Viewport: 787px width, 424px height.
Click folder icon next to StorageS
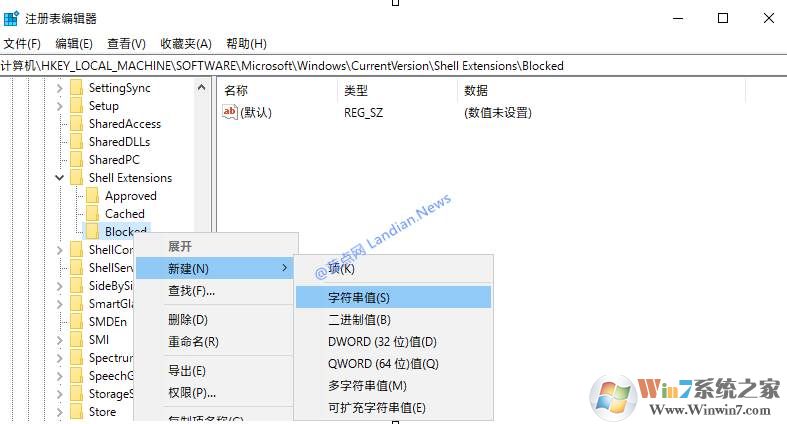coord(77,394)
